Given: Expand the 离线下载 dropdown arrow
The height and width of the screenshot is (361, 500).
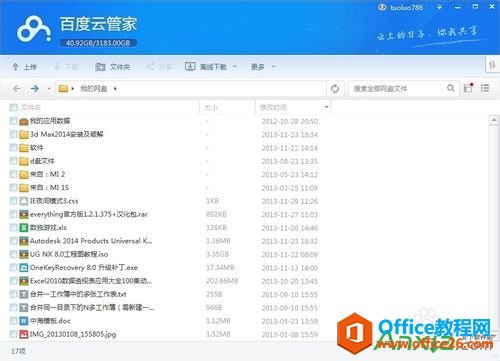Looking at the screenshot, I should [x=235, y=67].
